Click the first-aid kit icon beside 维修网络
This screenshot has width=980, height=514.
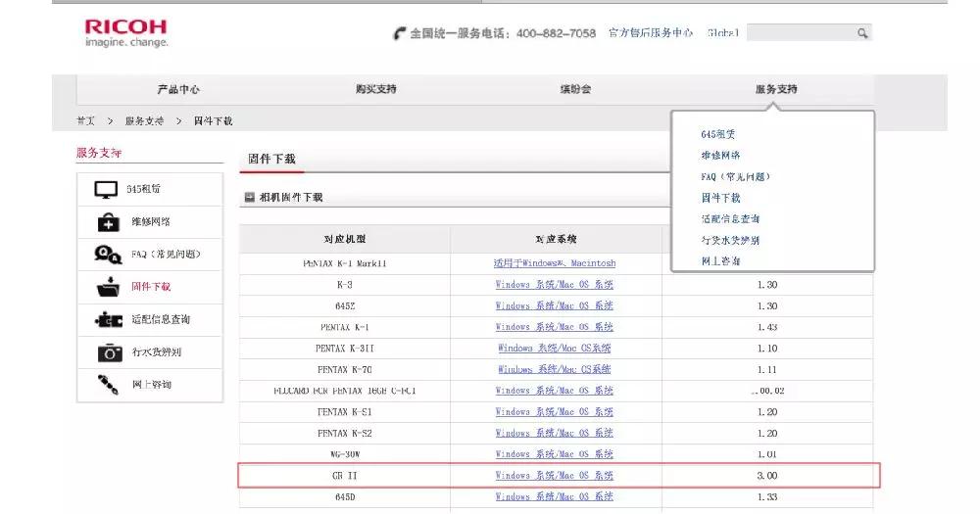108,221
